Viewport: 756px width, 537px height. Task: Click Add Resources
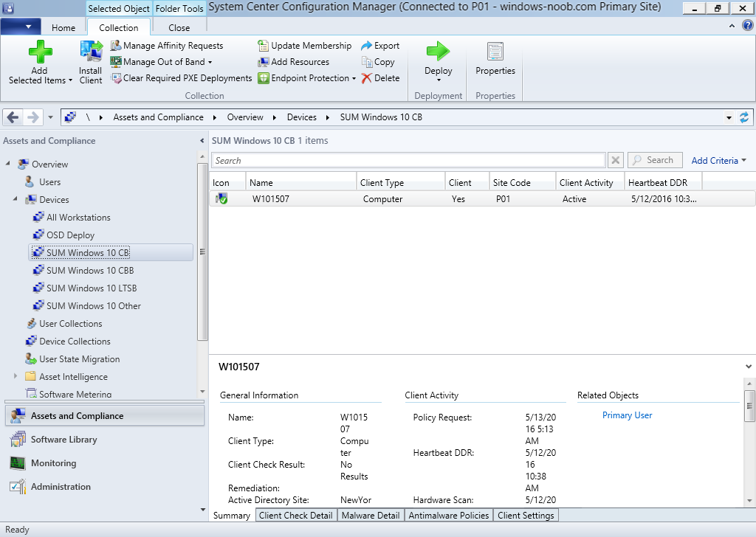[x=294, y=62]
